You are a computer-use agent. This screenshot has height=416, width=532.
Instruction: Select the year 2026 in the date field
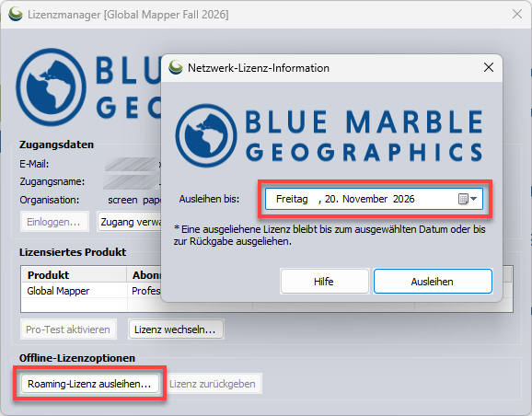404,199
